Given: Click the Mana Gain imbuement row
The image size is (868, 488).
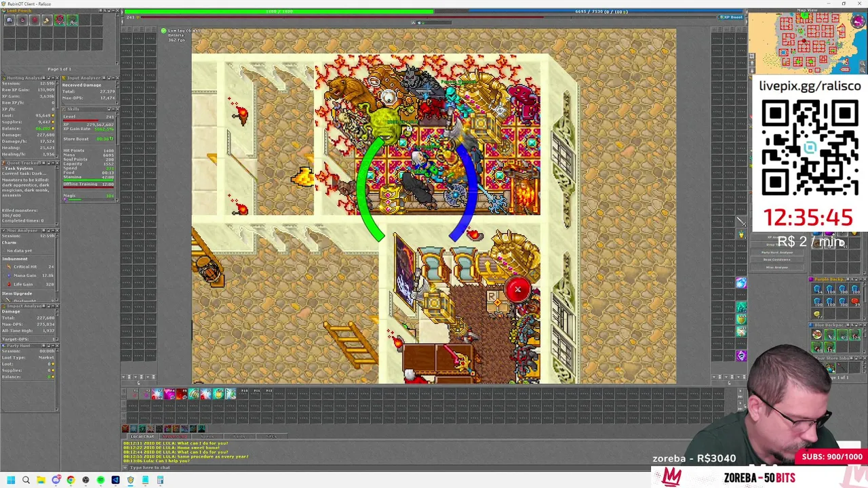Looking at the screenshot, I should 30,275.
